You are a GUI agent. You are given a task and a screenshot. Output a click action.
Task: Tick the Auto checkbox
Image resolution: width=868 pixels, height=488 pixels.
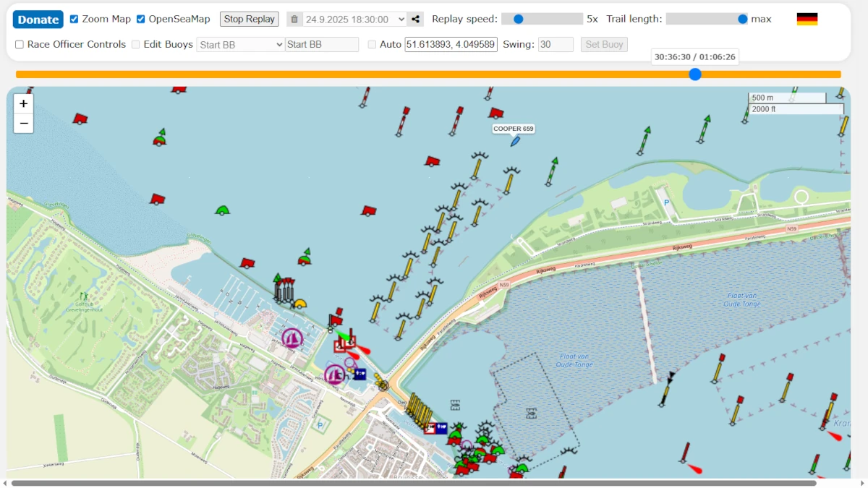click(x=372, y=45)
